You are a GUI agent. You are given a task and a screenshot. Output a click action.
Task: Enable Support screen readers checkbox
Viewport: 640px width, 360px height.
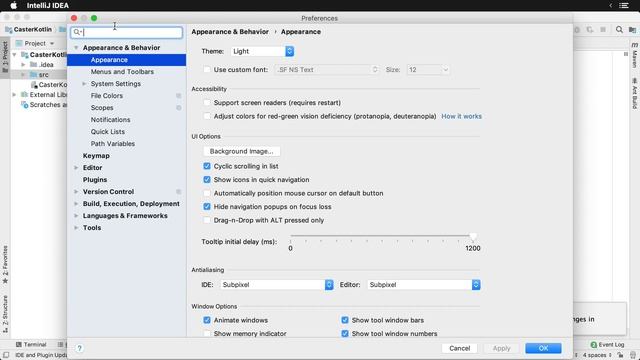click(x=207, y=102)
